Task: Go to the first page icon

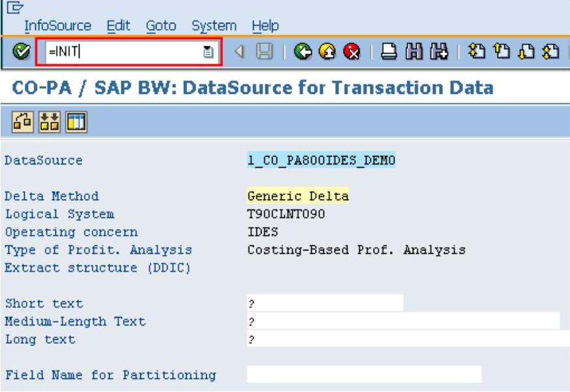Action: (474, 52)
